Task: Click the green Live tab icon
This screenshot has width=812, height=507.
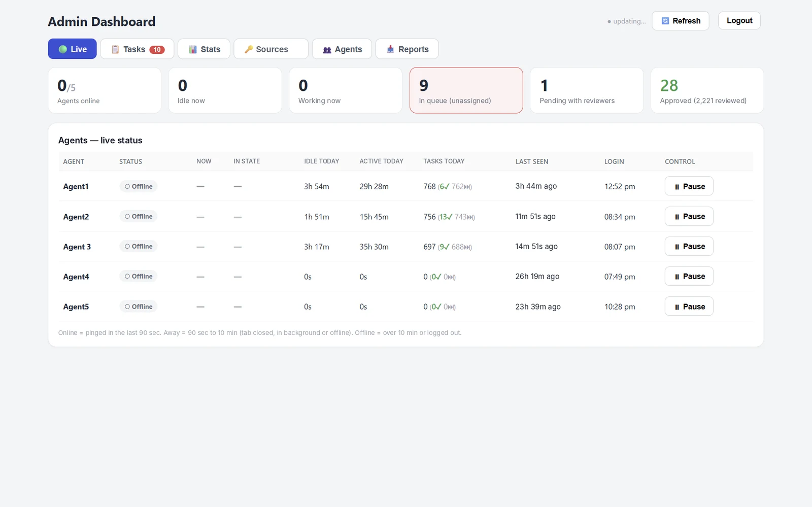Action: click(x=62, y=49)
